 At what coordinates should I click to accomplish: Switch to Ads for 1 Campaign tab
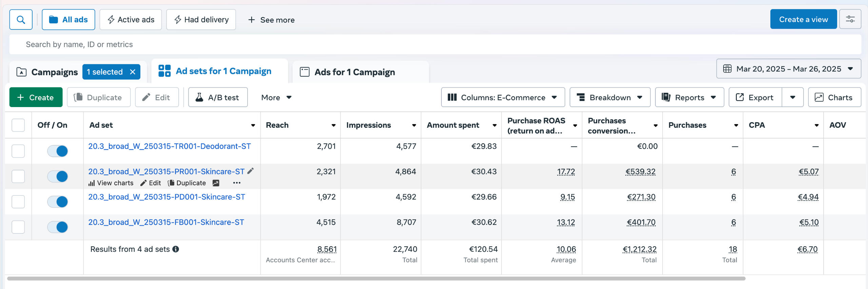point(354,72)
